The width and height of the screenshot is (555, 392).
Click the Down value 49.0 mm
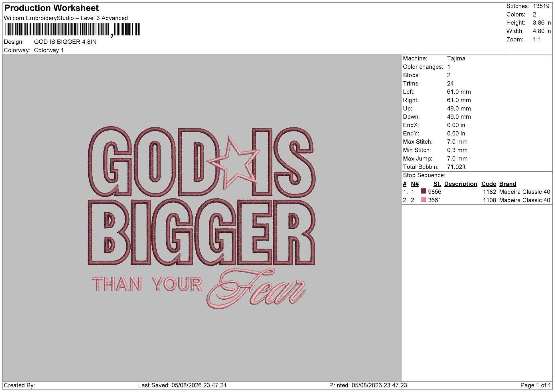(459, 117)
